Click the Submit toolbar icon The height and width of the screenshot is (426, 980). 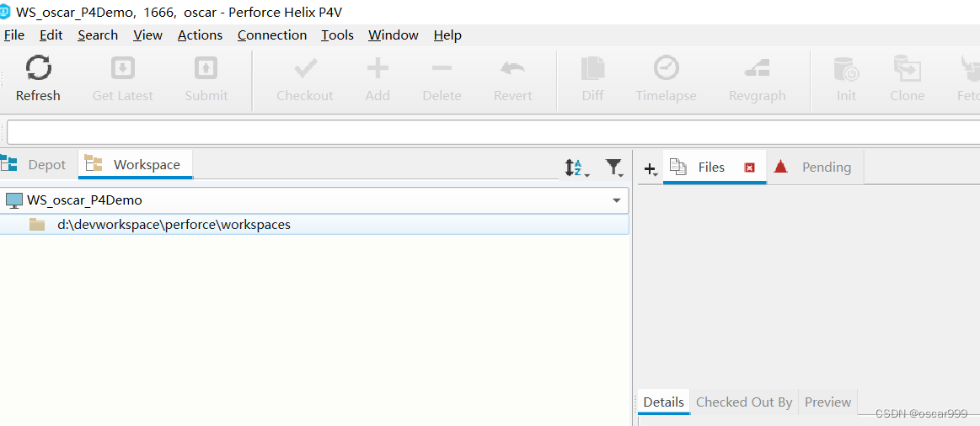206,68
